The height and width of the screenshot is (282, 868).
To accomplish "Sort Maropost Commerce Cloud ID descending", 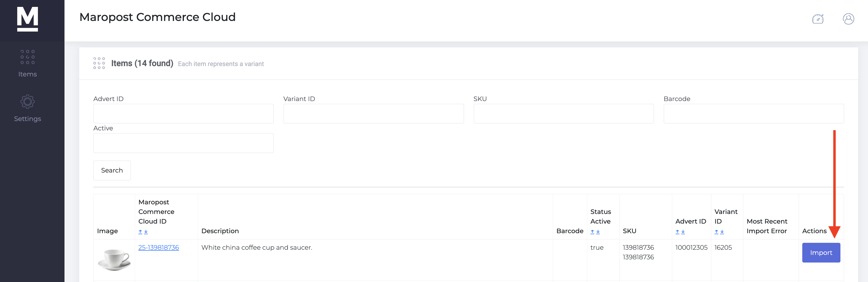I will (146, 232).
